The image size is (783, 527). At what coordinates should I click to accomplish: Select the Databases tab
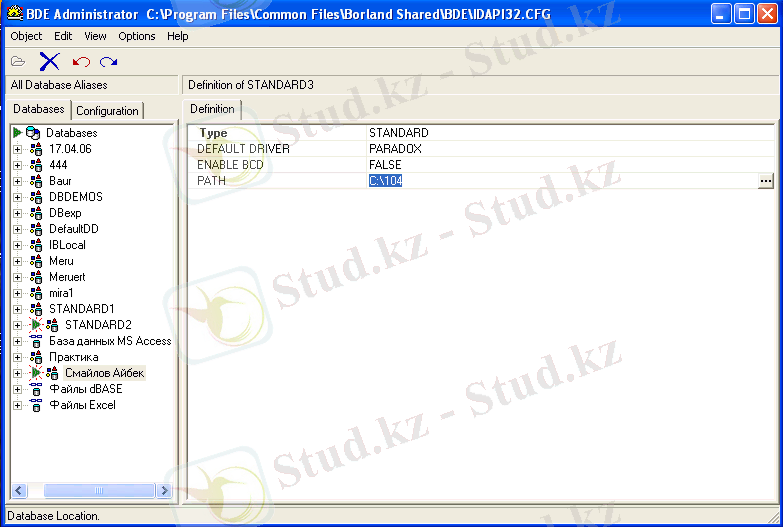point(39,109)
